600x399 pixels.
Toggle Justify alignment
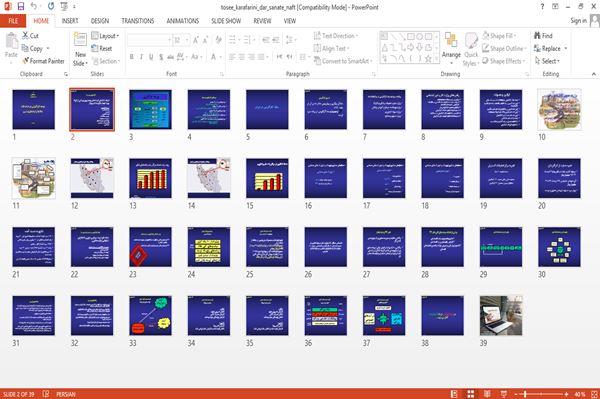261,57
